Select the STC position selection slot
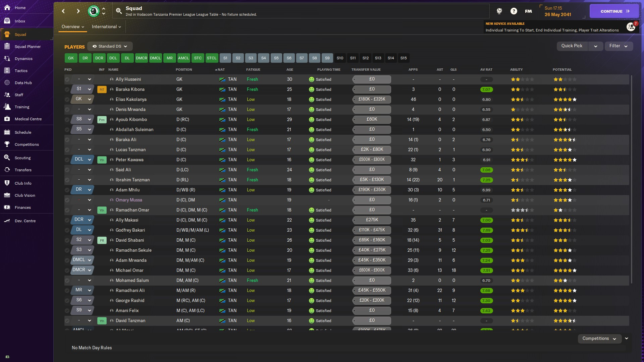644x362 pixels. point(198,58)
